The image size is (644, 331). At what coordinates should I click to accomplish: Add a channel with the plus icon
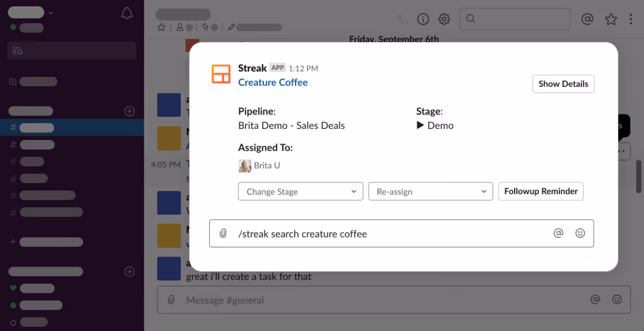[129, 111]
